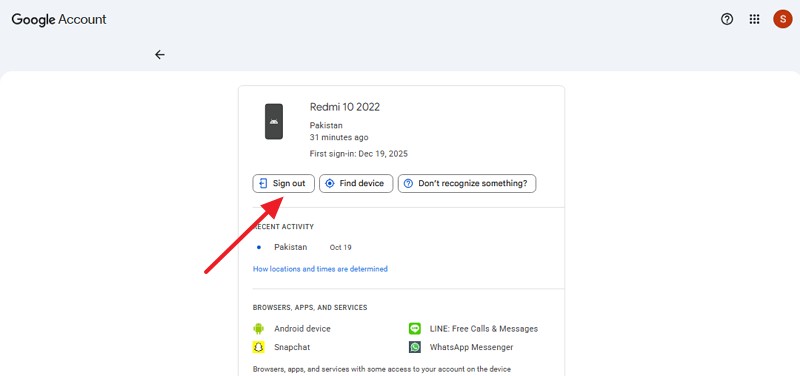Select First sign-in: Dec 19, 2025 text
800x376 pixels.
[x=359, y=154]
